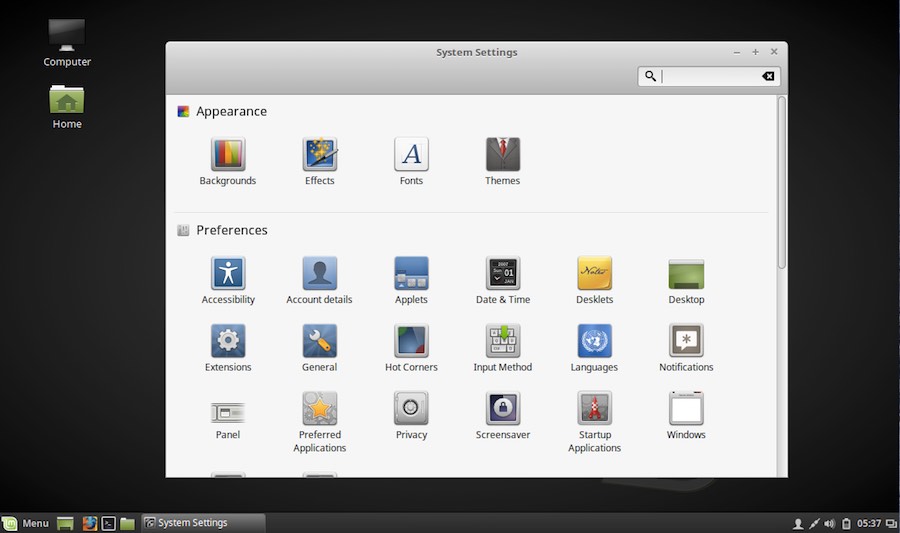Click the window list tray icon beside clock
This screenshot has width=900, height=533.
coord(891,523)
